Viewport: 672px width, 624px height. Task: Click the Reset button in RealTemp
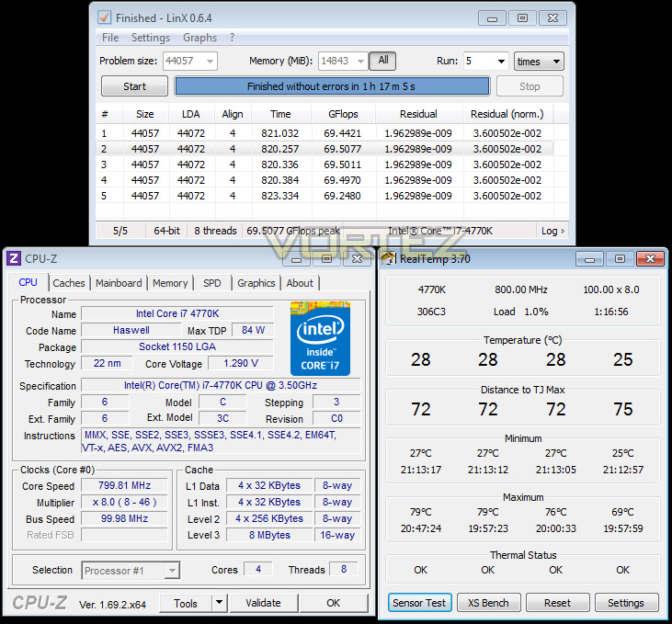(558, 603)
